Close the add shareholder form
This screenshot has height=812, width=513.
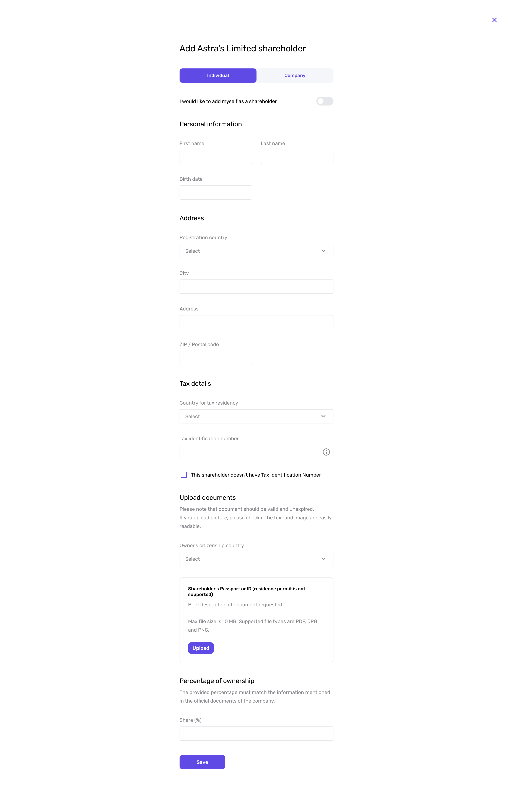click(x=494, y=20)
